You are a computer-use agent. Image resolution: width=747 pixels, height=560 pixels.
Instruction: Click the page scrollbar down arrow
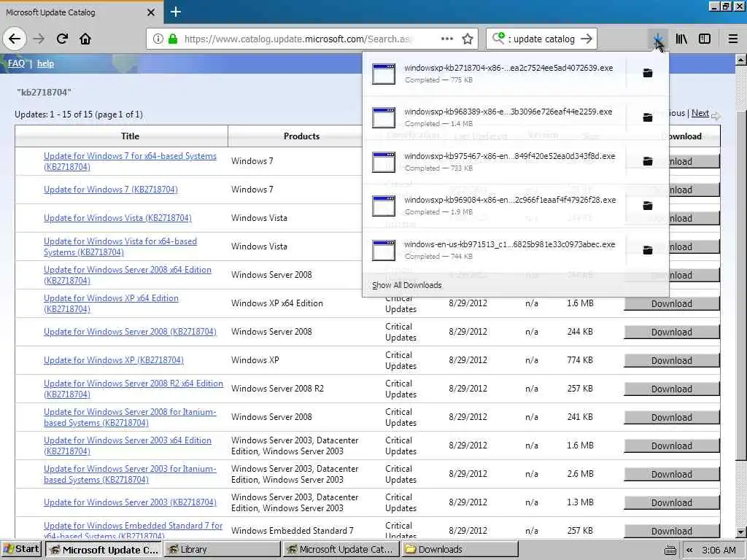tap(741, 532)
